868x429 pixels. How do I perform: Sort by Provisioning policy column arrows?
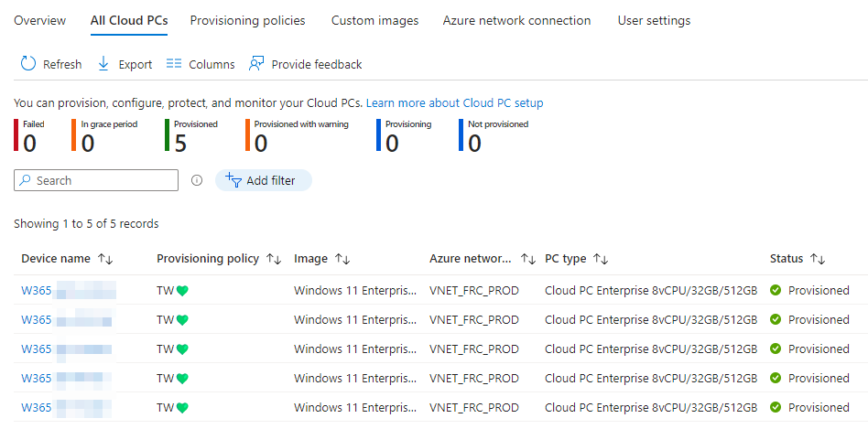(x=273, y=260)
